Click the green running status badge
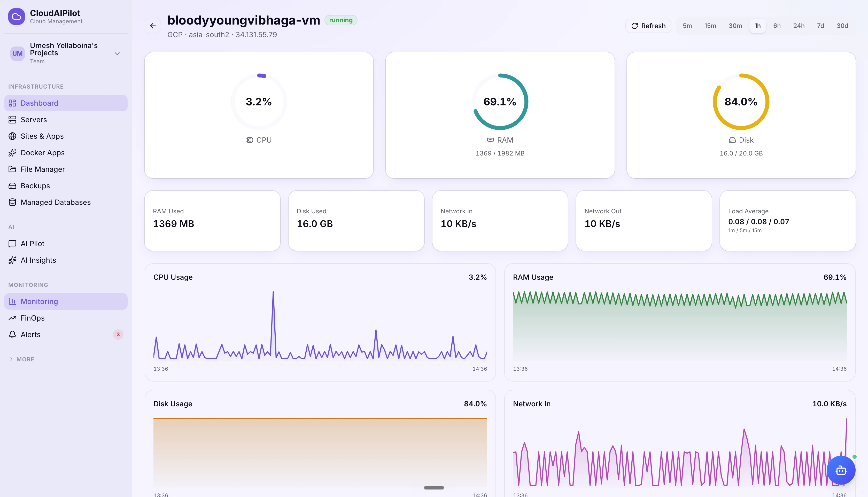868x497 pixels. coord(341,20)
